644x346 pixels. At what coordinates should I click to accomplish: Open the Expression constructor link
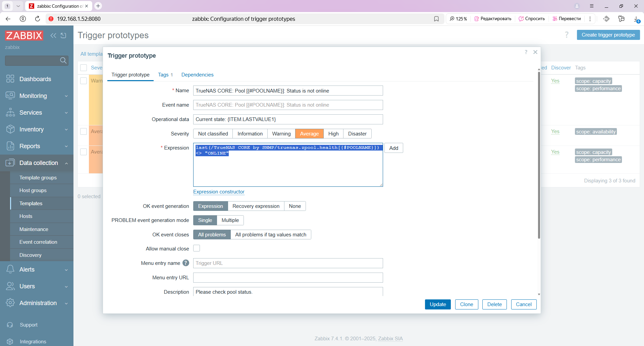click(x=219, y=192)
